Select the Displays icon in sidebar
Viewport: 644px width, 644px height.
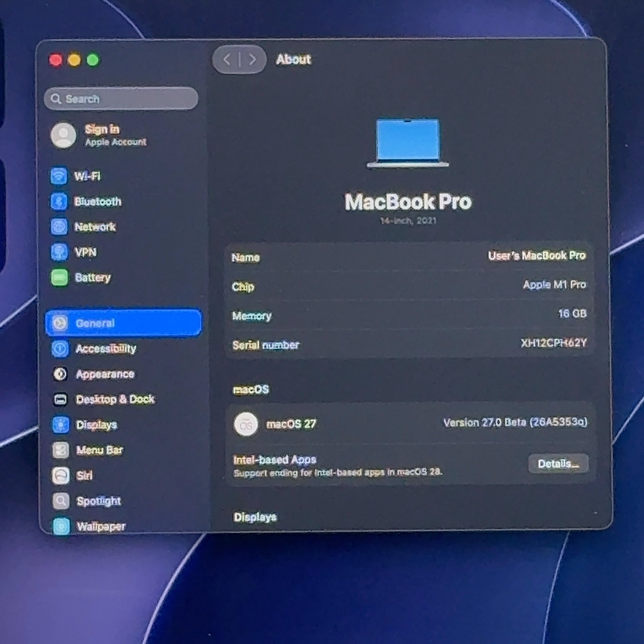tap(61, 425)
